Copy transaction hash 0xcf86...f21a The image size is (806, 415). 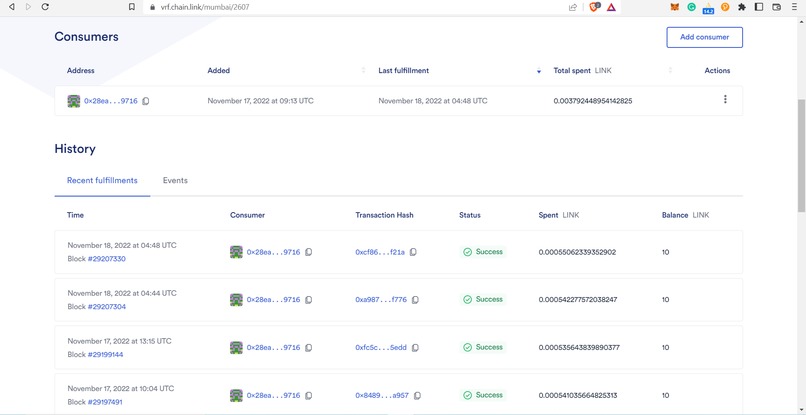(413, 252)
